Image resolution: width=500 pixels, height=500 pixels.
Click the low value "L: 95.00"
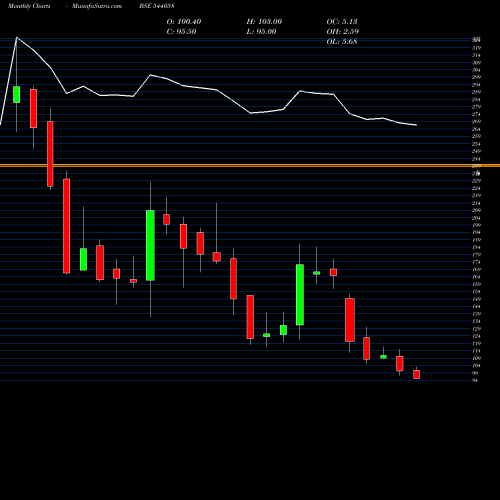[x=261, y=32]
